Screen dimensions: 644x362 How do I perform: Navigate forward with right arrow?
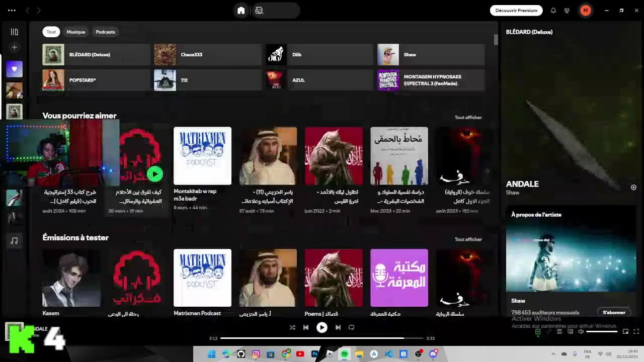point(39,11)
